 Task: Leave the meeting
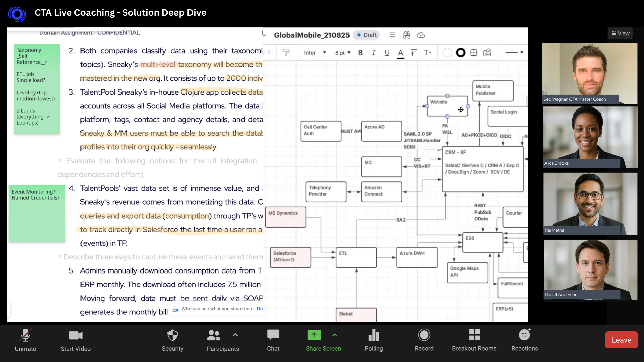click(621, 340)
